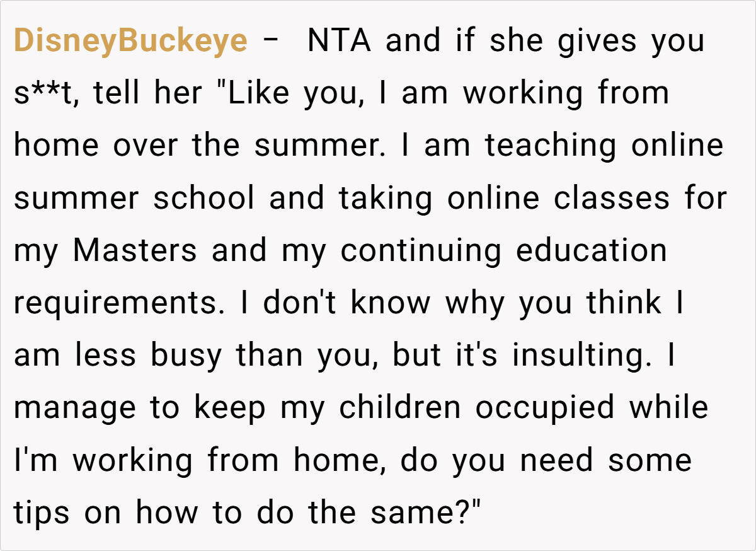Click the words 'continuing education'
This screenshot has height=551, width=756.
(x=503, y=250)
